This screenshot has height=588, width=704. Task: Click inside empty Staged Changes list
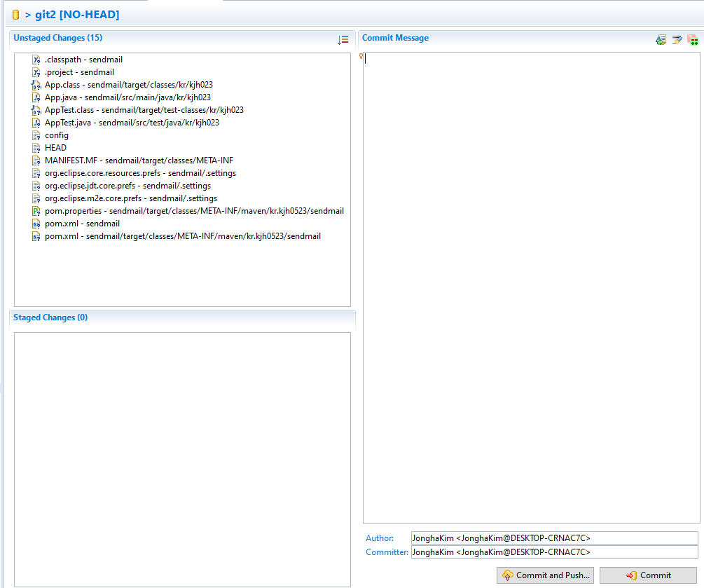pyautogui.click(x=182, y=459)
